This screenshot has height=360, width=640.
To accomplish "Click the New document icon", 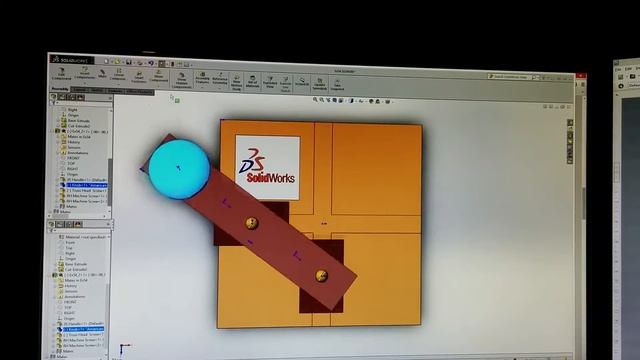I will tap(107, 61).
